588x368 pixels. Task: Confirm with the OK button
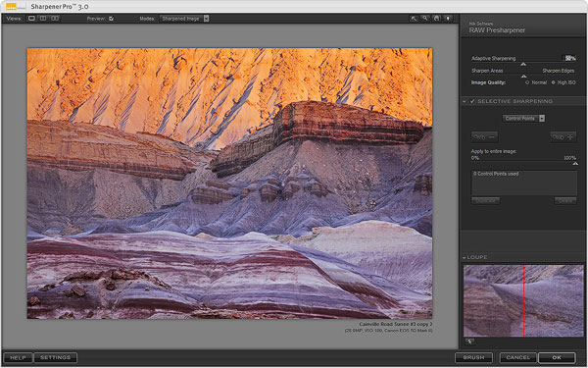[557, 358]
